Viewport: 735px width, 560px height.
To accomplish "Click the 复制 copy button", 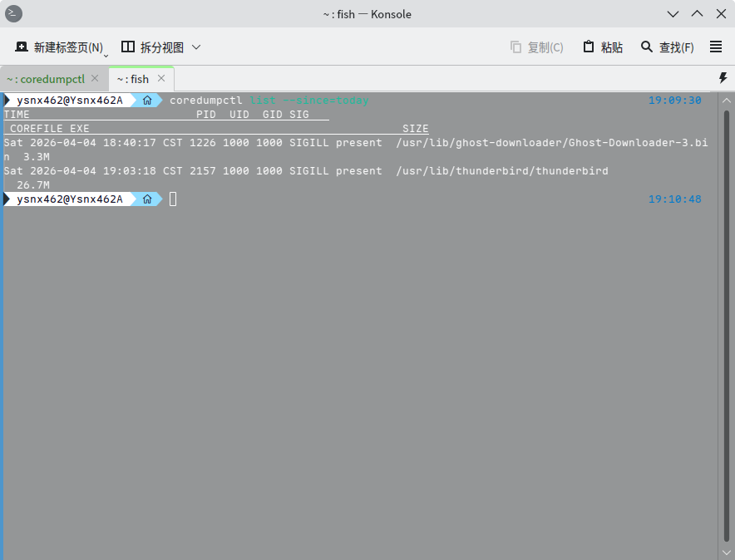I will coord(536,47).
